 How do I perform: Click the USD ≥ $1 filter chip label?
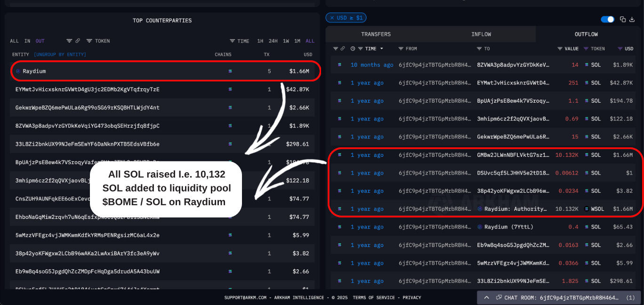point(350,18)
